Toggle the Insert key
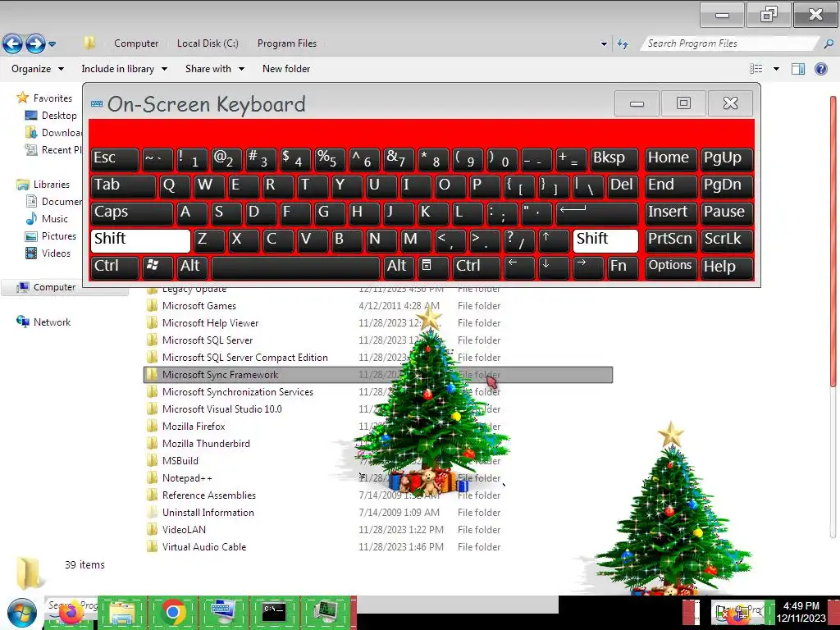Screen dimensions: 840x630 click(x=671, y=212)
